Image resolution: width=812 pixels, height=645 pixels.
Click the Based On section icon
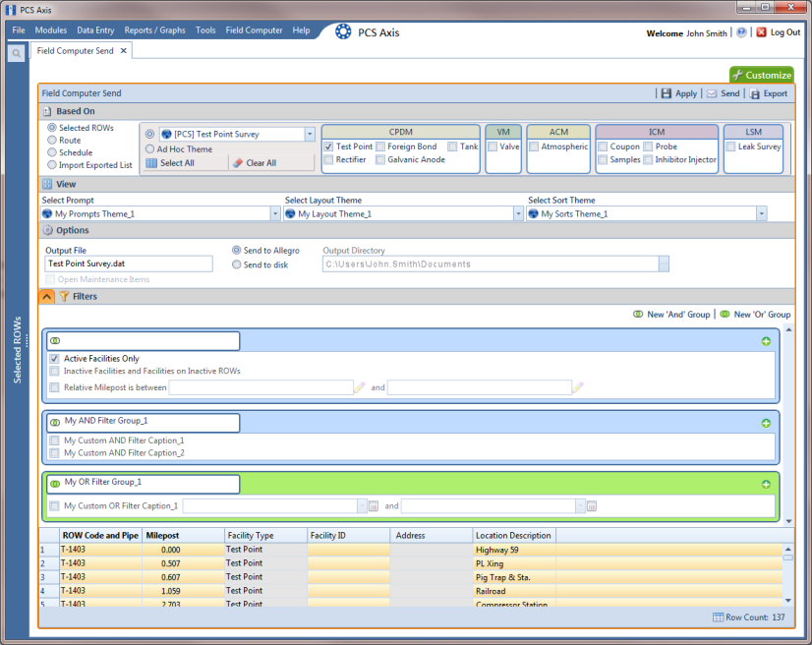click(x=47, y=111)
